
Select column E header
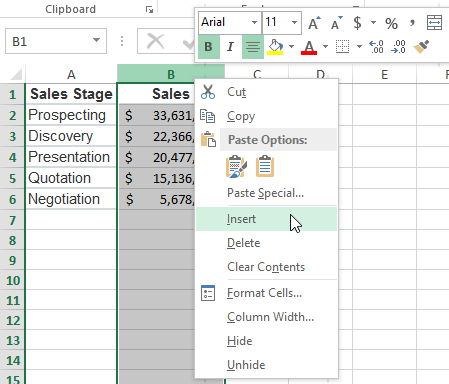click(384, 74)
